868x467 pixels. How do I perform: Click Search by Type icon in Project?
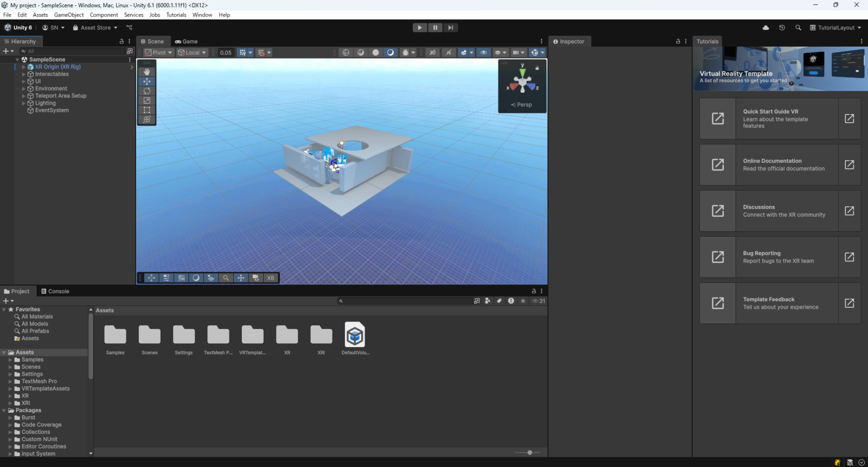[487, 301]
